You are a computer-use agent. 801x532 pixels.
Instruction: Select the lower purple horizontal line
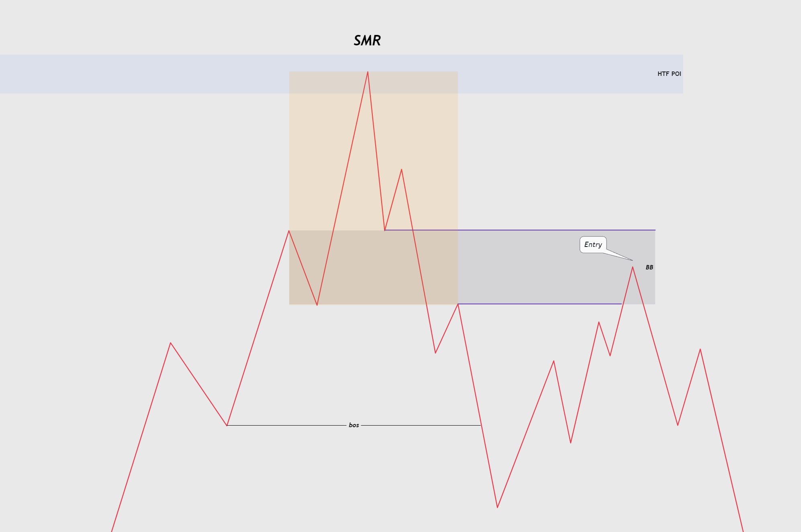(539, 304)
